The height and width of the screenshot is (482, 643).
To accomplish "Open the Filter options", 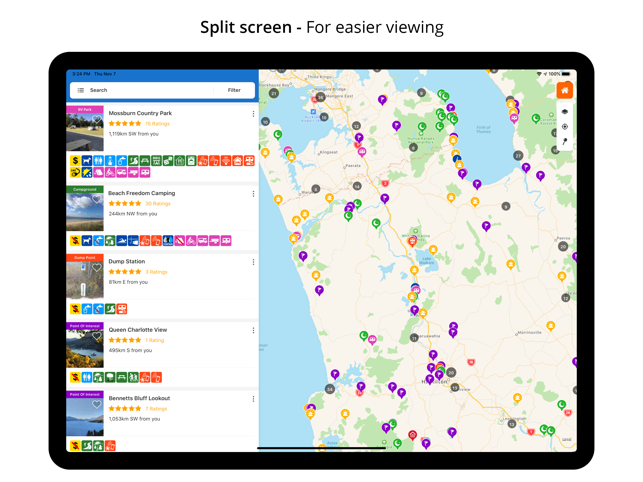I will point(234,90).
